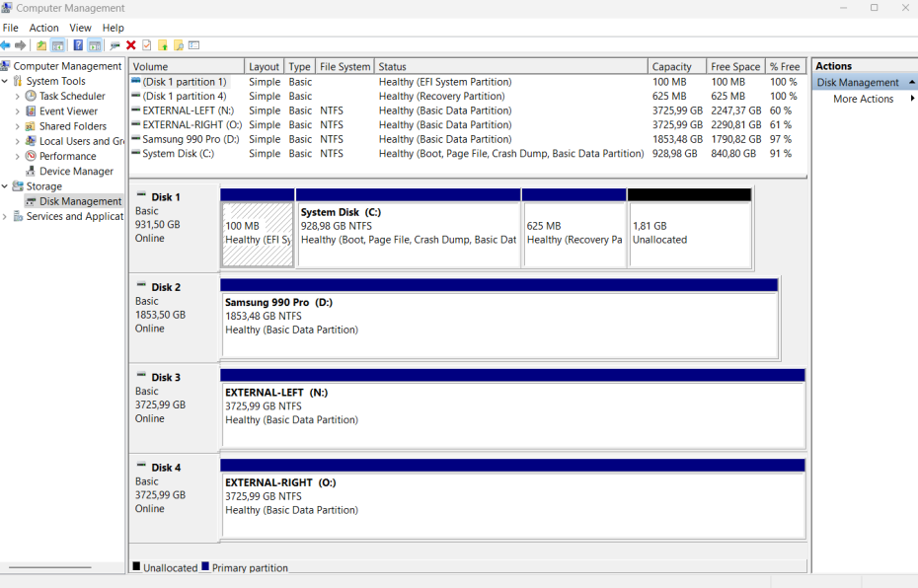Toggle the Show/Hide Action Pane toolbar button

(x=95, y=45)
